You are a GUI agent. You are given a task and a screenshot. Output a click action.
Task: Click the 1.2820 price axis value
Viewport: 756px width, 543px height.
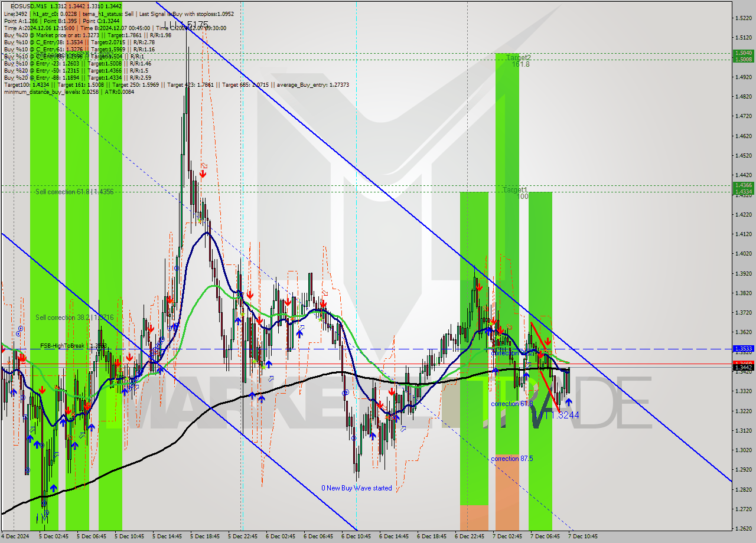(x=743, y=489)
